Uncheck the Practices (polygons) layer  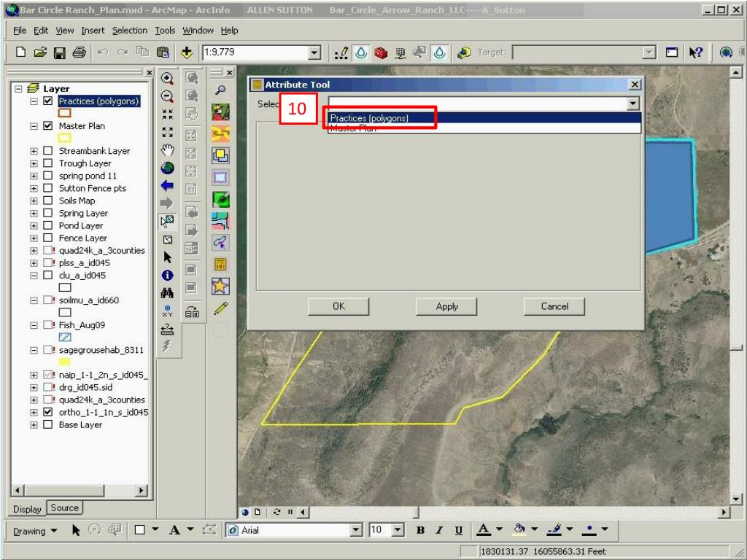pyautogui.click(x=47, y=101)
